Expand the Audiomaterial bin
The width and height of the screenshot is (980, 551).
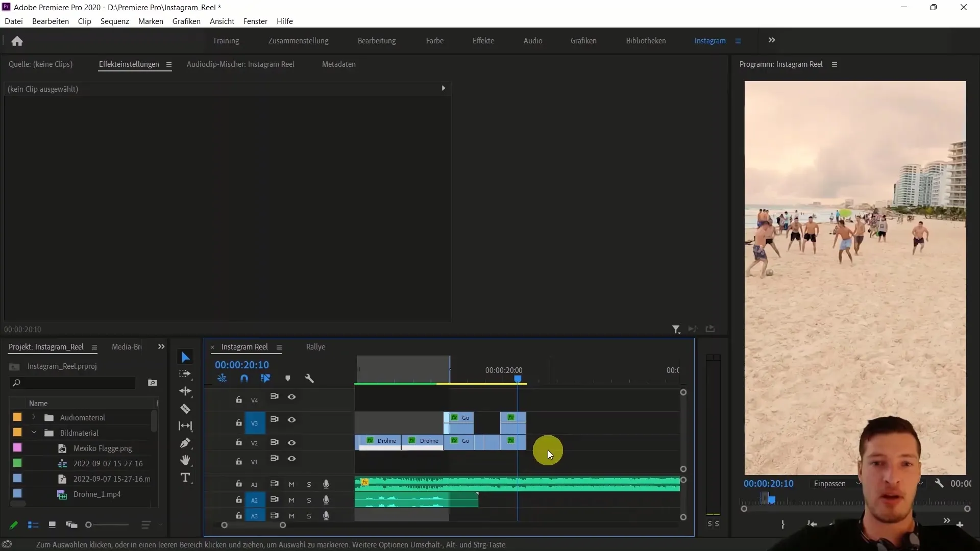34,417
